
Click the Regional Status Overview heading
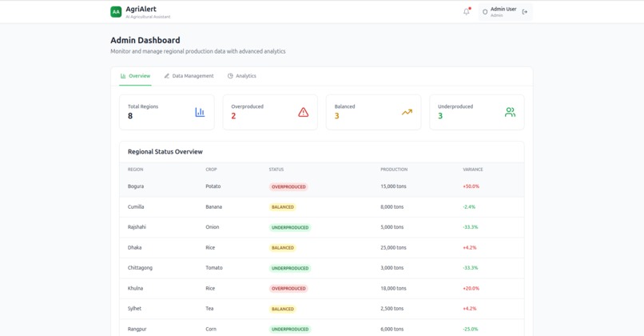coord(165,152)
